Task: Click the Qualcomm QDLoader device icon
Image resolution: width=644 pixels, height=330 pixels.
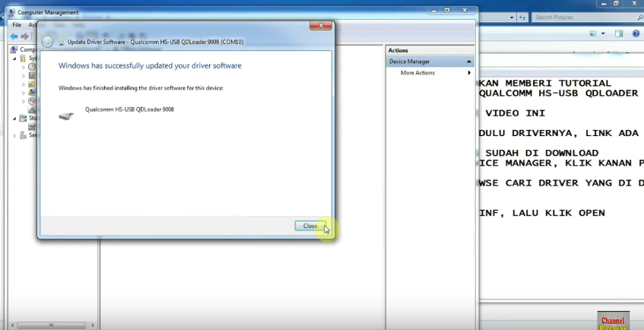Action: point(65,116)
